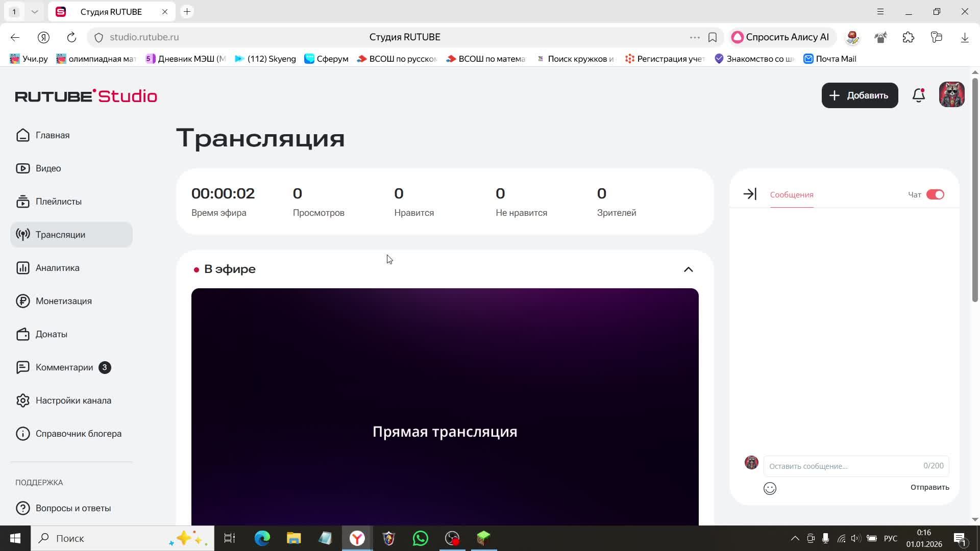Select Видео in the sidebar menu

point(48,168)
